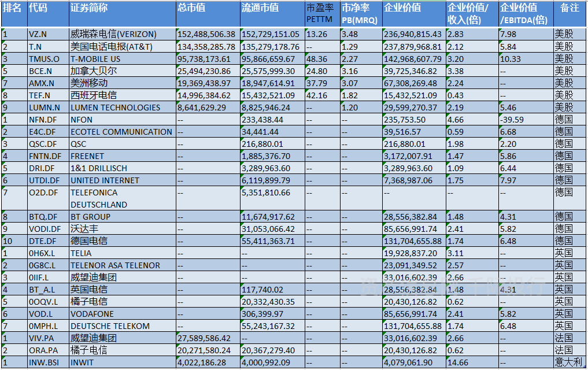
Task: Click total market cap 27,589,586.42
Action: (x=208, y=338)
